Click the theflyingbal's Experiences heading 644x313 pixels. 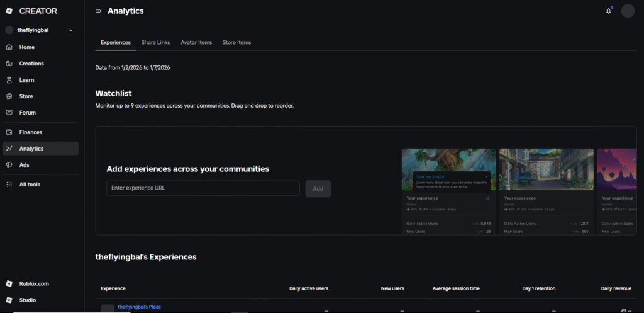pos(146,257)
